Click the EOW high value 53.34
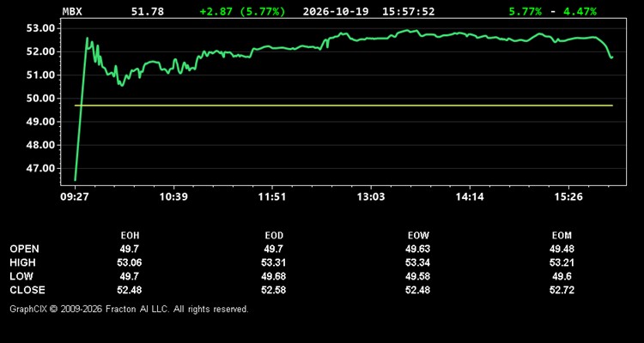 click(418, 262)
